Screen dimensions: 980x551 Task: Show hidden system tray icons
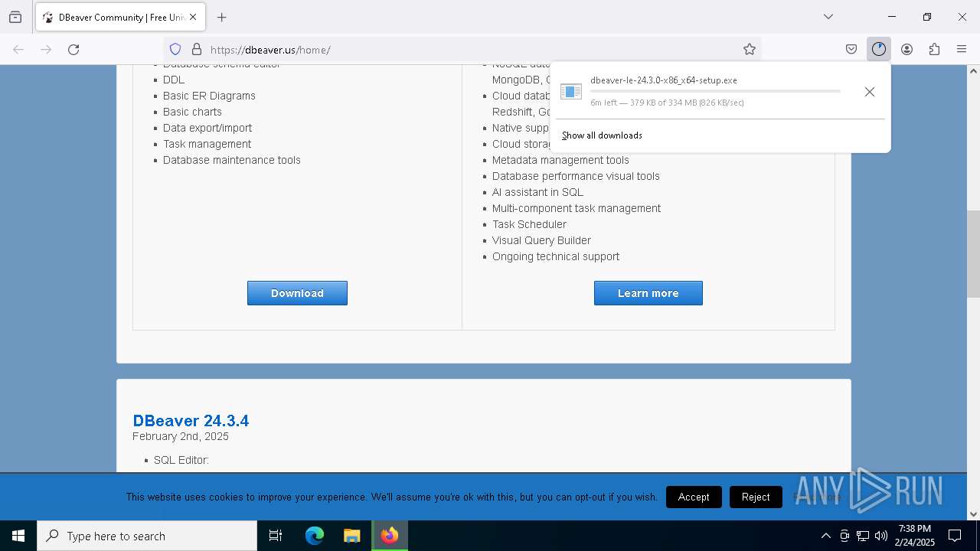click(825, 536)
